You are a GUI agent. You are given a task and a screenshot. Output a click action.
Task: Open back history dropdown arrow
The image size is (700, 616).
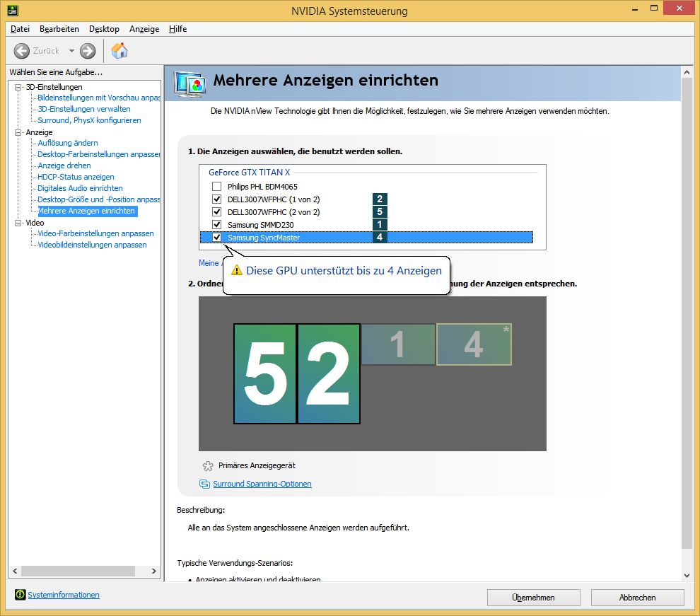pos(71,51)
